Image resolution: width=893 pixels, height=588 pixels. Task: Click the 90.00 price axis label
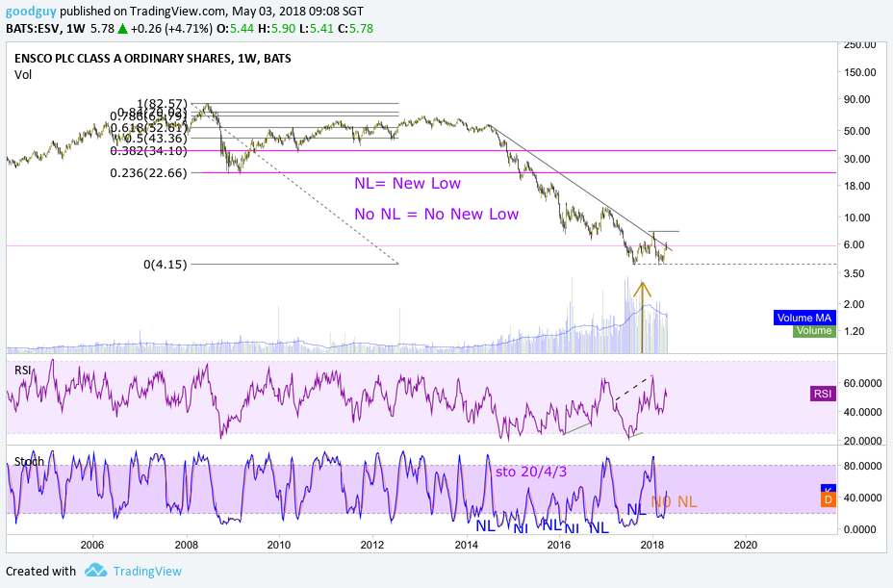click(857, 99)
